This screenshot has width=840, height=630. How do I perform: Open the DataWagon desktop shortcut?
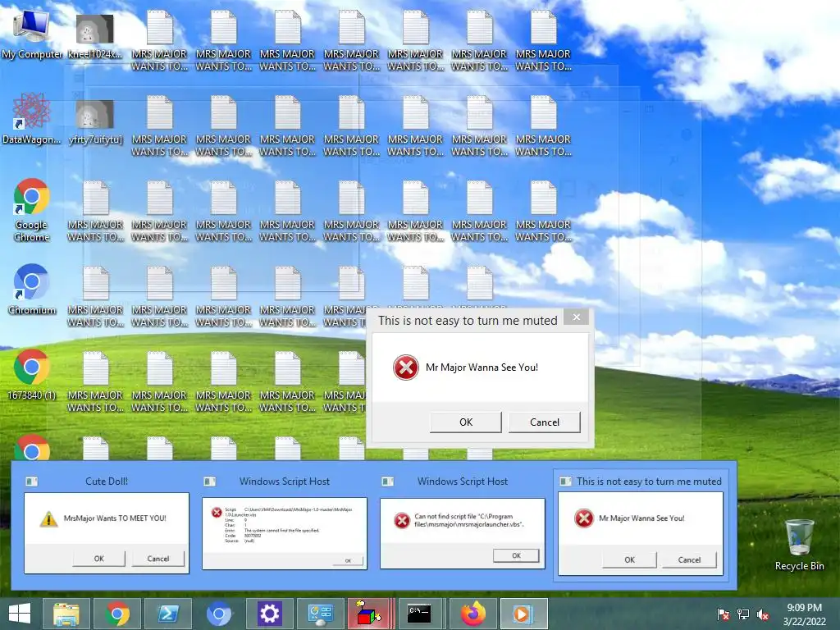coord(32,119)
